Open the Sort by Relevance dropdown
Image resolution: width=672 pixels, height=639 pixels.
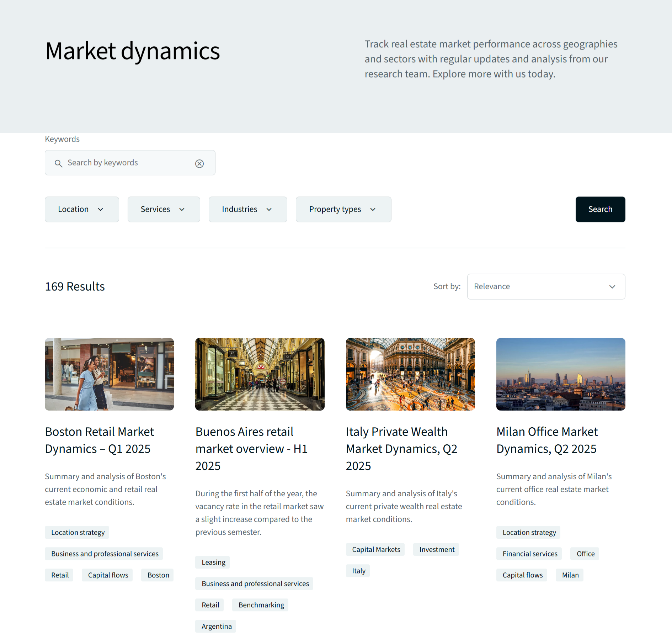546,286
